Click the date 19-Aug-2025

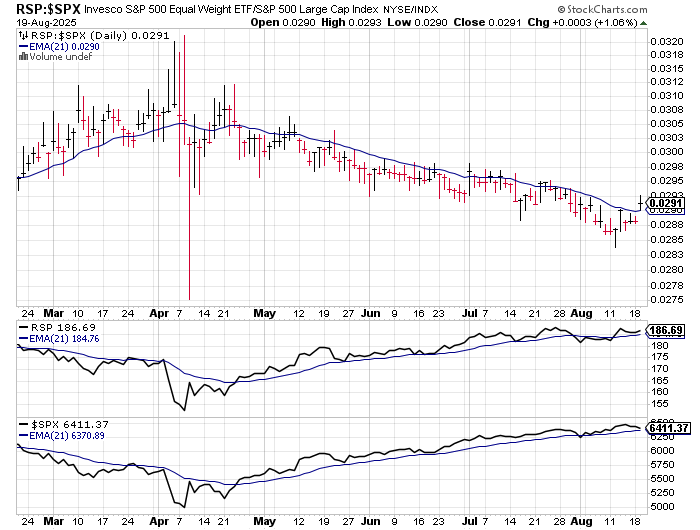click(46, 22)
